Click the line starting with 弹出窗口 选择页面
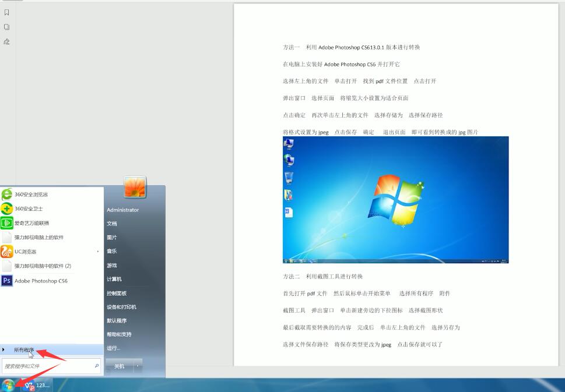Image resolution: width=565 pixels, height=392 pixels. pyautogui.click(x=346, y=98)
